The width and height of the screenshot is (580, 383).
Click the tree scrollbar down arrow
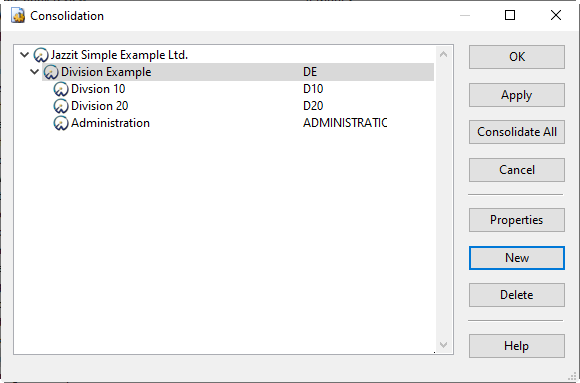point(444,345)
